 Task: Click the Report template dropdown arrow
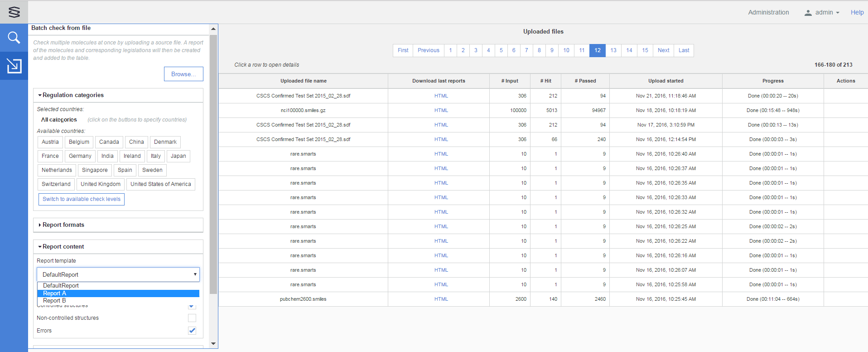coord(195,274)
